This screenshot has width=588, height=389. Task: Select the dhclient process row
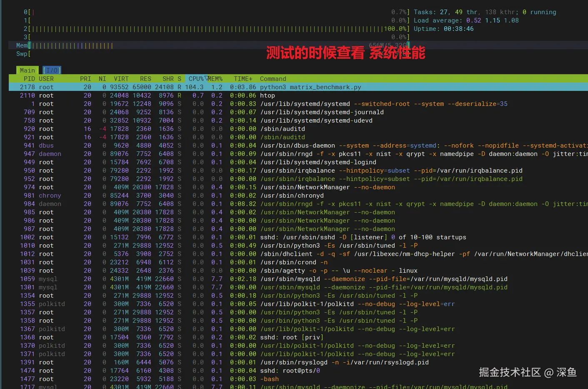click(298, 254)
